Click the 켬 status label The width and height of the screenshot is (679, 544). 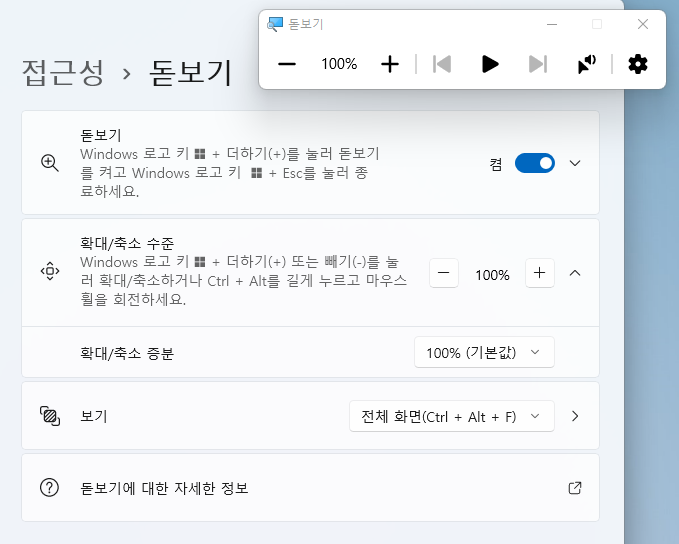tap(496, 164)
